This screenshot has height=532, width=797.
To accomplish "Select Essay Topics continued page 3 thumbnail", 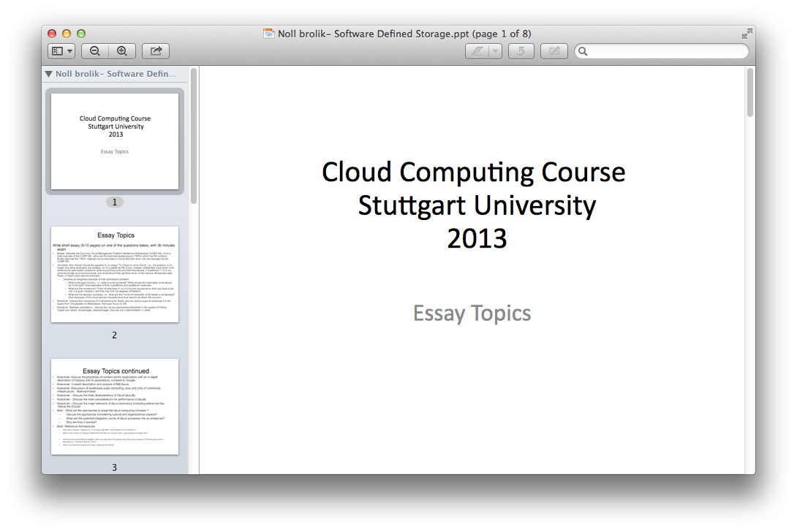I will pyautogui.click(x=115, y=406).
